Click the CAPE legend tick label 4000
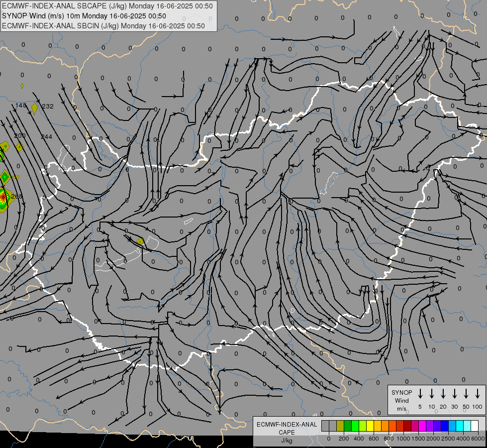487x448 pixels. pyautogui.click(x=463, y=439)
